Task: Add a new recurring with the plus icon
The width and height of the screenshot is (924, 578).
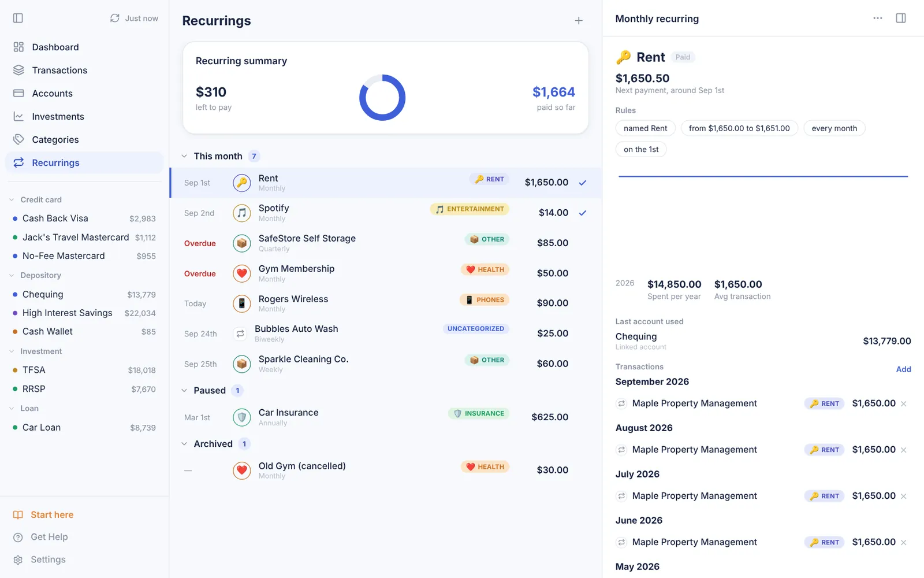Action: 579,21
